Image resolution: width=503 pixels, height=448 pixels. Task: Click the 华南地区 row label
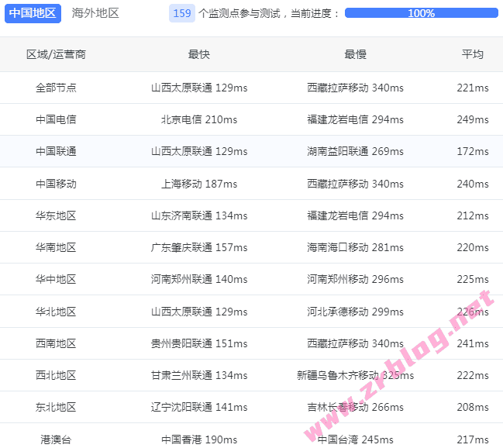[x=56, y=247]
